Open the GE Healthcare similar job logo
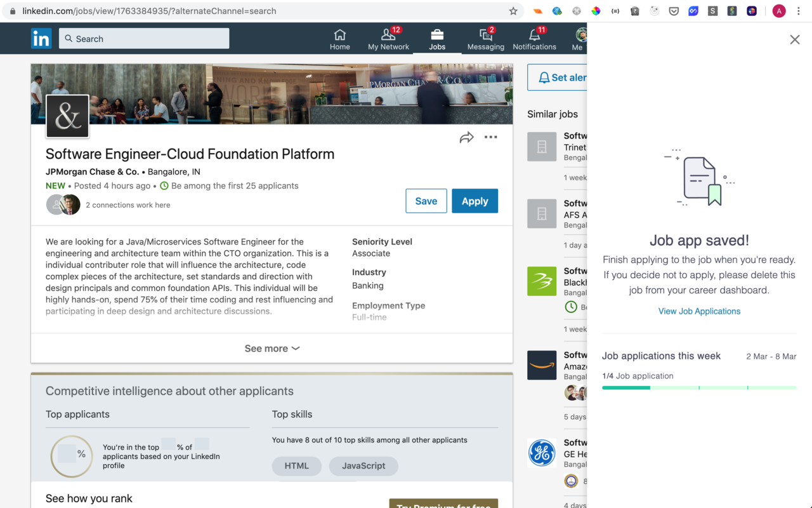 (542, 453)
